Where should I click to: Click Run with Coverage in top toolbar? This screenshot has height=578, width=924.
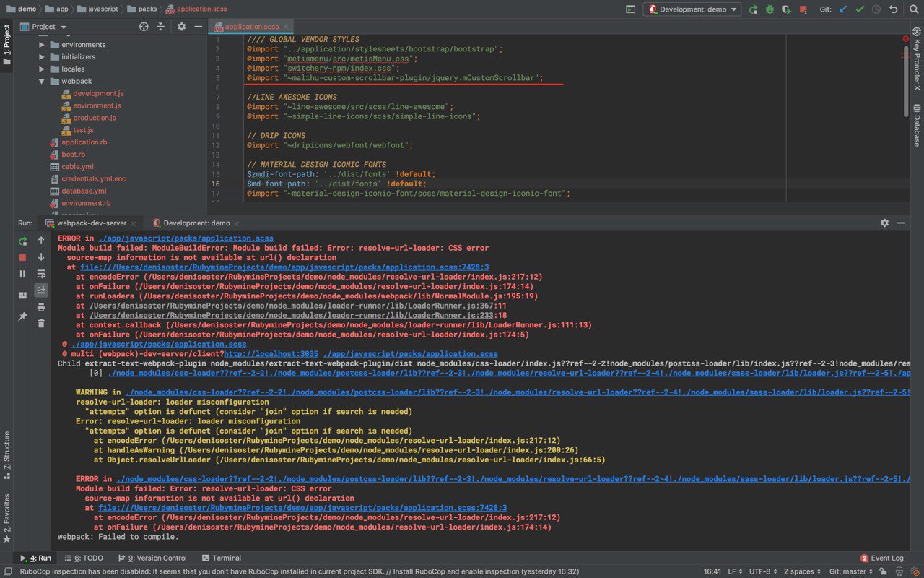tap(786, 9)
